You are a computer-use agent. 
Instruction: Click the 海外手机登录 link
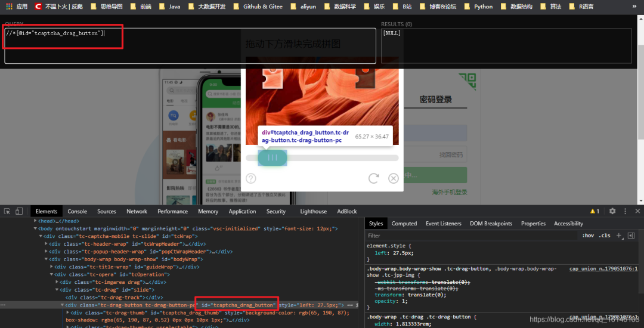click(450, 192)
